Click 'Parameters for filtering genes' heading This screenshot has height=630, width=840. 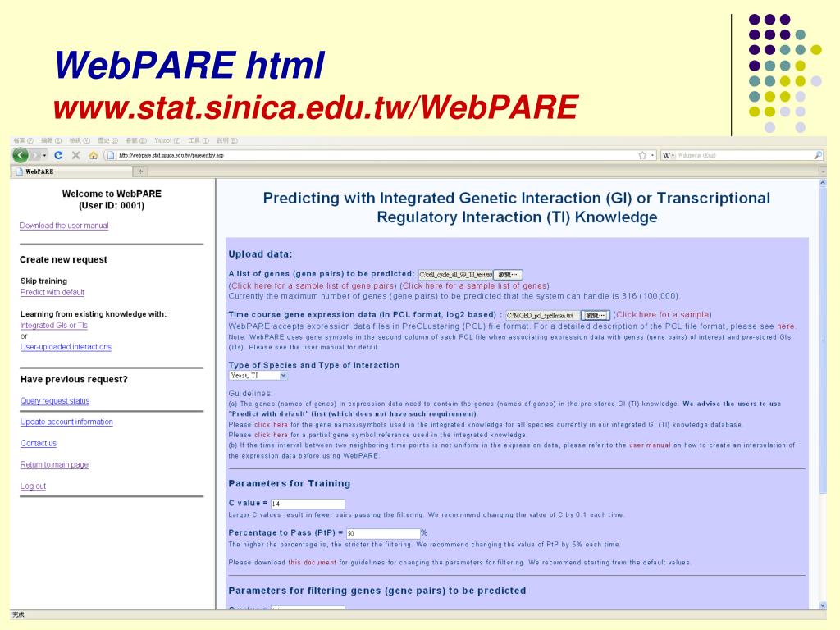click(377, 591)
